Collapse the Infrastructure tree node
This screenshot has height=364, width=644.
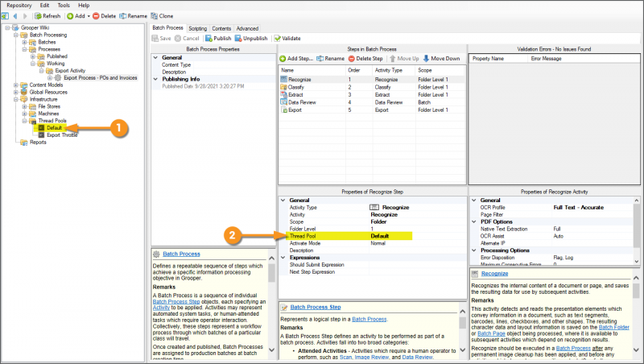click(x=15, y=99)
